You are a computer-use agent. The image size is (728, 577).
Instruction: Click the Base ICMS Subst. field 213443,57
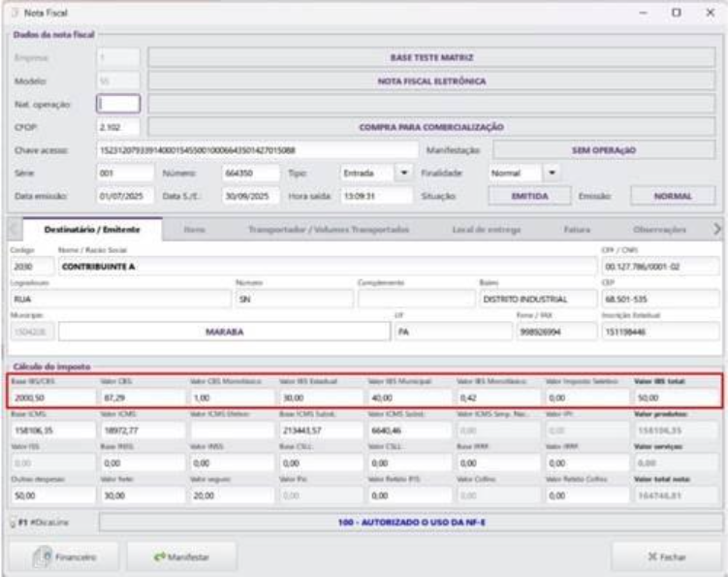(321, 431)
